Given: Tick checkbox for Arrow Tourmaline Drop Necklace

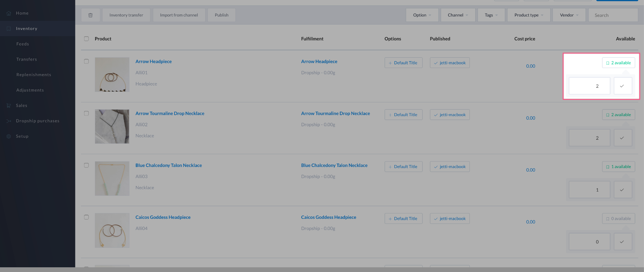Looking at the screenshot, I should pos(86,113).
